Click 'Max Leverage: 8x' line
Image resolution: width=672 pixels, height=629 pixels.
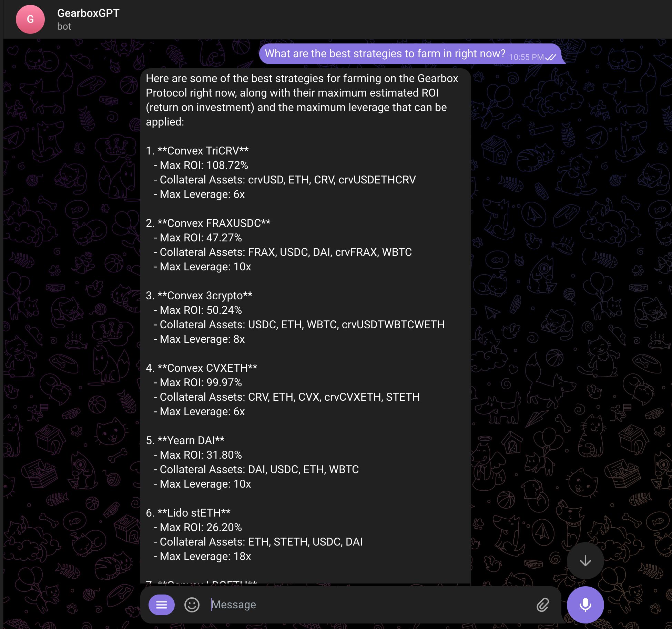point(199,339)
